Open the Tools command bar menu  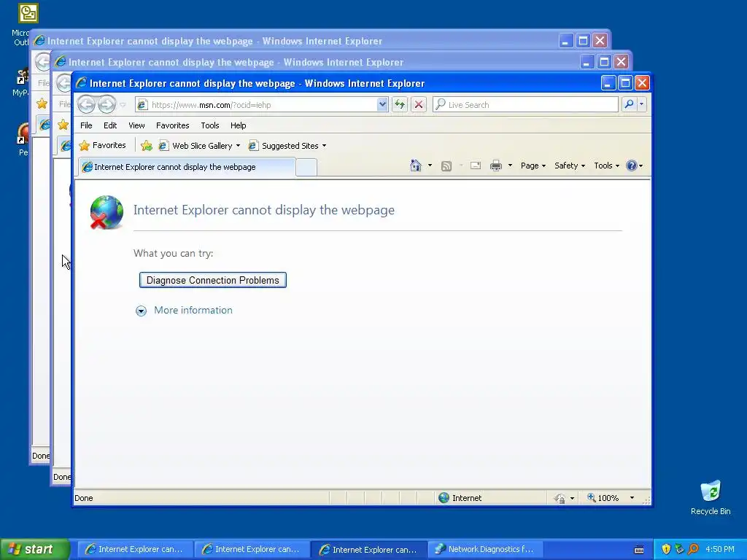pos(606,166)
